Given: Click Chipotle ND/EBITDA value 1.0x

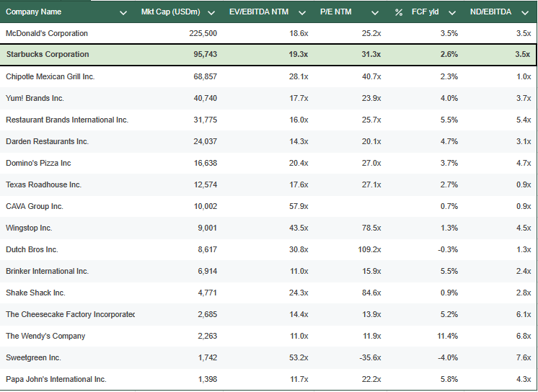Looking at the screenshot, I should 524,76.
